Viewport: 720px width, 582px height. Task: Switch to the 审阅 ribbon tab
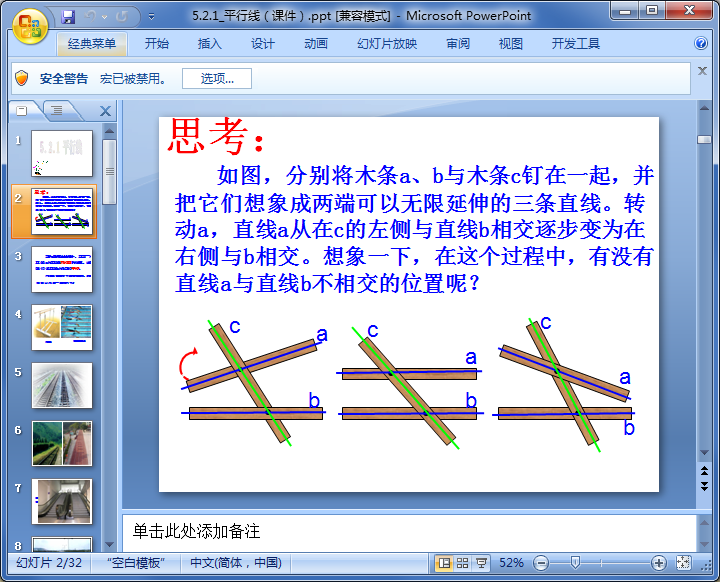click(x=458, y=44)
